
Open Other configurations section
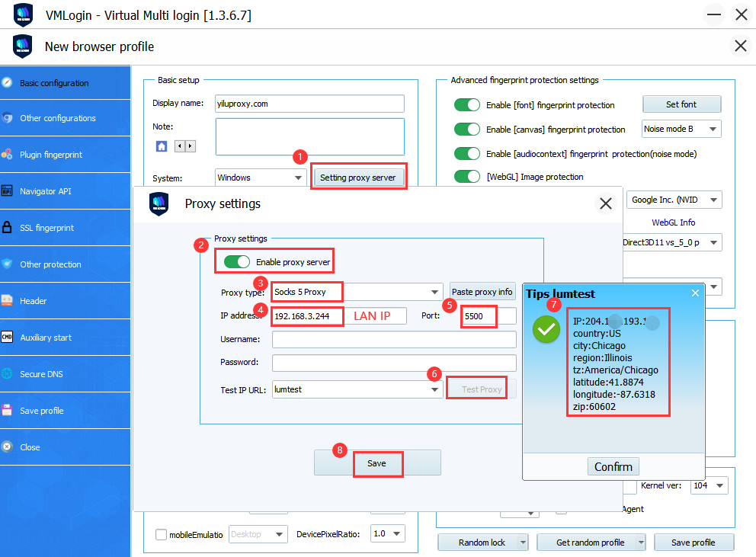pos(65,117)
